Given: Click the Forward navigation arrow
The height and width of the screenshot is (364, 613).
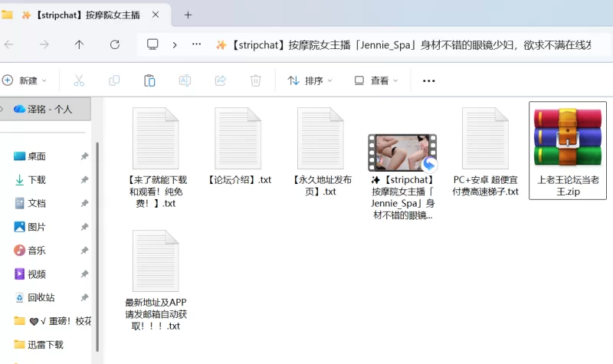Looking at the screenshot, I should (x=44, y=44).
